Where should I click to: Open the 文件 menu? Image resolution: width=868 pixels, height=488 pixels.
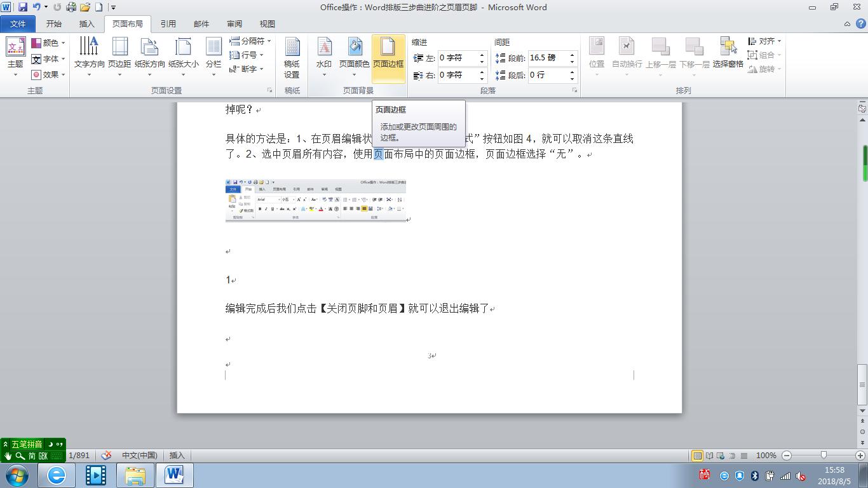pos(18,24)
